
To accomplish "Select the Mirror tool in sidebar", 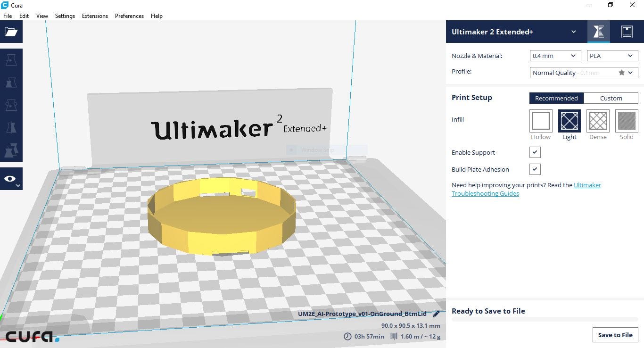I will [x=11, y=128].
